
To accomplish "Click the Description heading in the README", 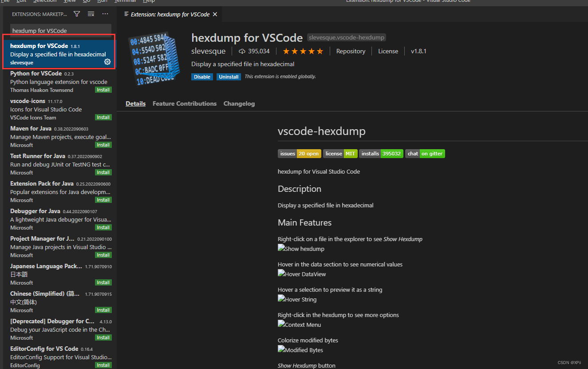I will pos(300,189).
